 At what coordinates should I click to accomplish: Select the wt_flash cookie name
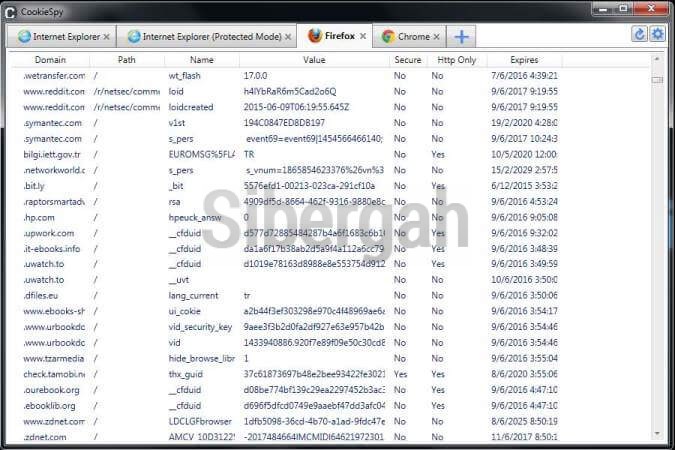(x=184, y=76)
